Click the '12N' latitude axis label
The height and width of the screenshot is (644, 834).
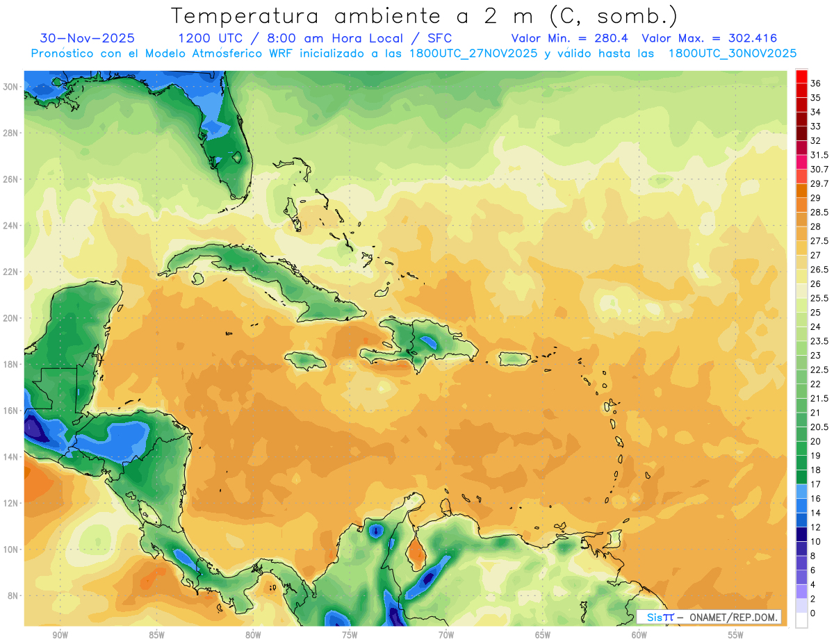click(11, 503)
